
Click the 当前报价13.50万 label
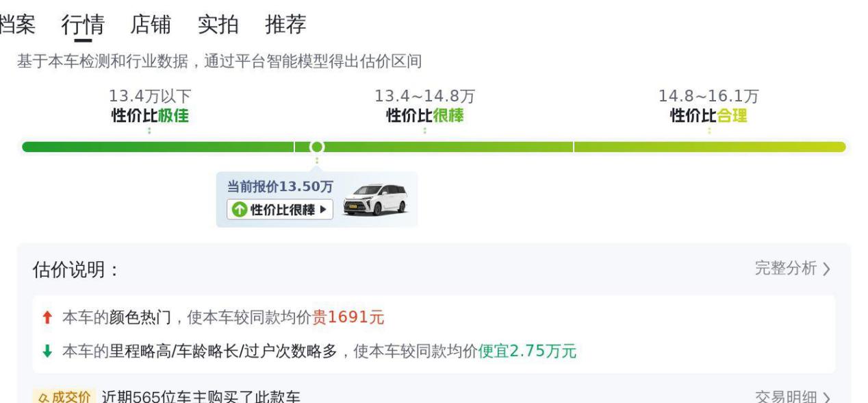coord(280,186)
